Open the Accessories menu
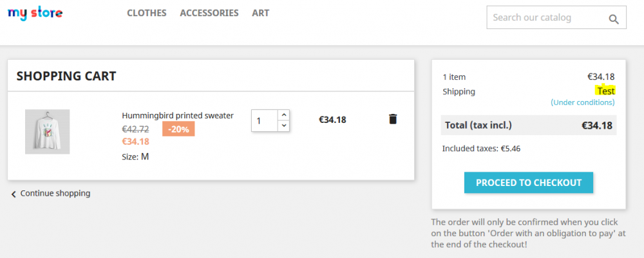Image resolution: width=644 pixels, height=258 pixels. pyautogui.click(x=209, y=13)
